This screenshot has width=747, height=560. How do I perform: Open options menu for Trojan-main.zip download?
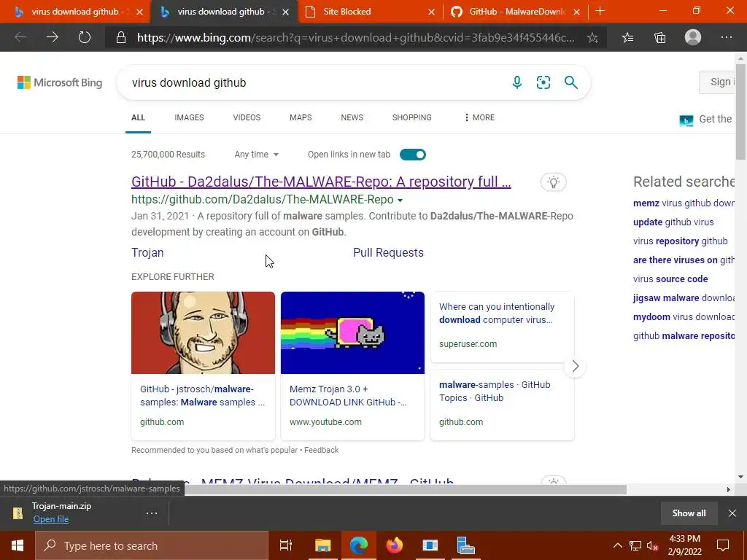[x=152, y=513]
